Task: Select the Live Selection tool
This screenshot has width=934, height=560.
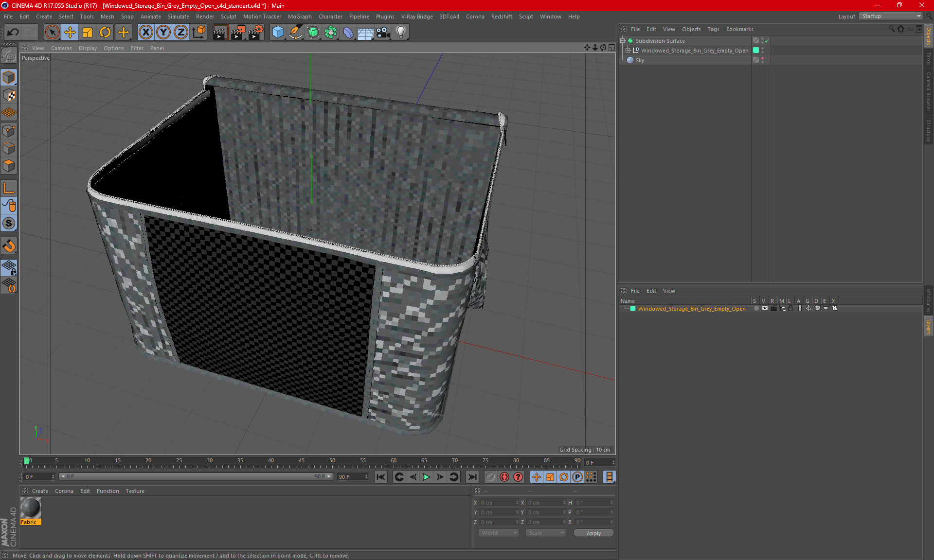Action: tap(52, 33)
